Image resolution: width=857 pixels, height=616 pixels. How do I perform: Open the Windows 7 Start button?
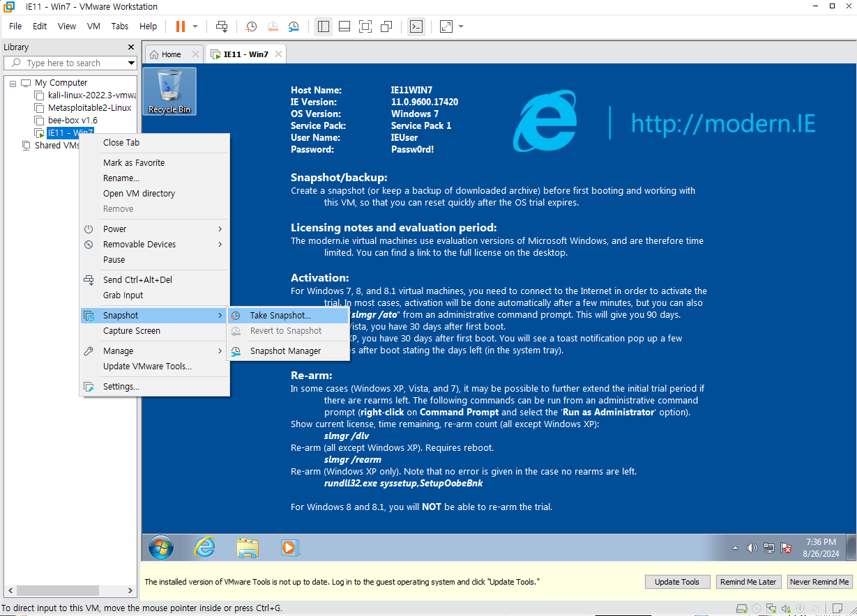click(161, 548)
